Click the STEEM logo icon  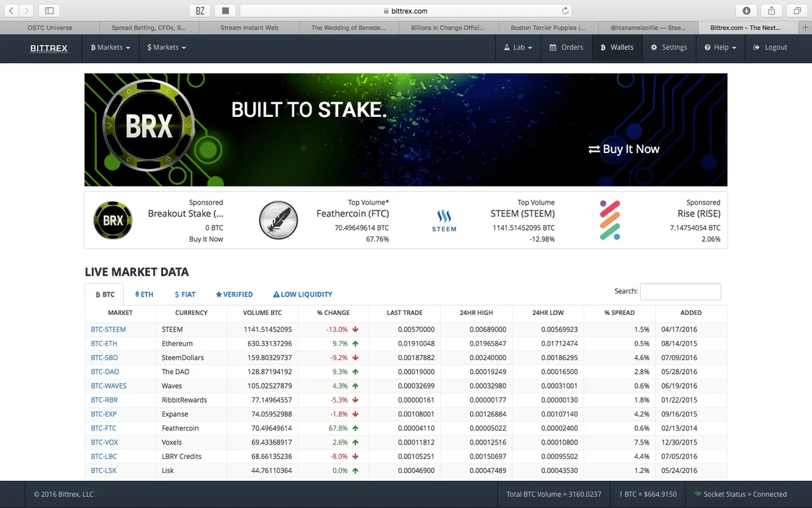(444, 220)
